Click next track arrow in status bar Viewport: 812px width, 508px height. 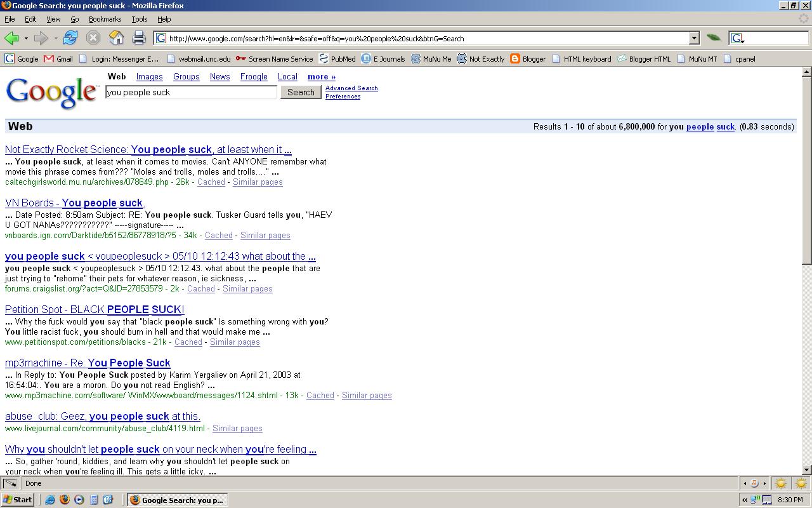pos(764,483)
